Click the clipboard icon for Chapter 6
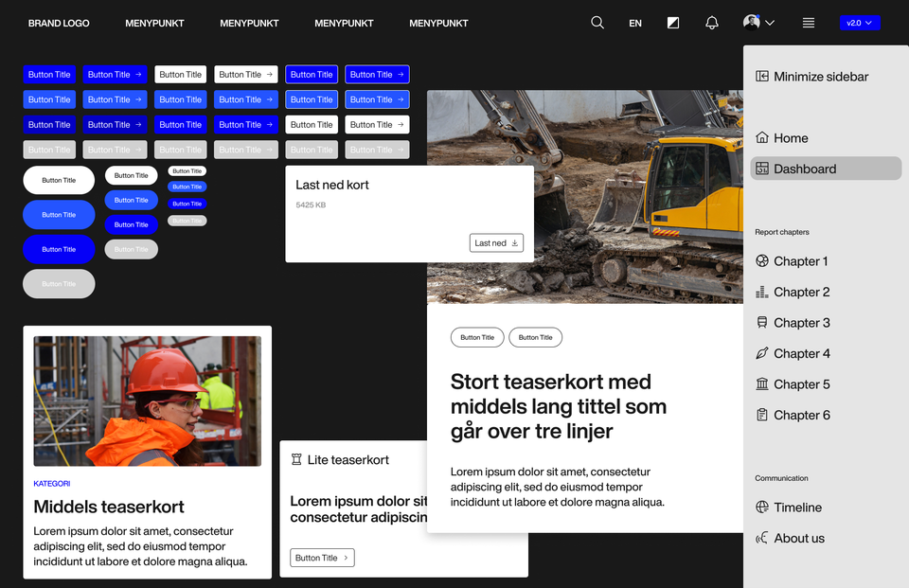909x588 pixels. click(761, 415)
